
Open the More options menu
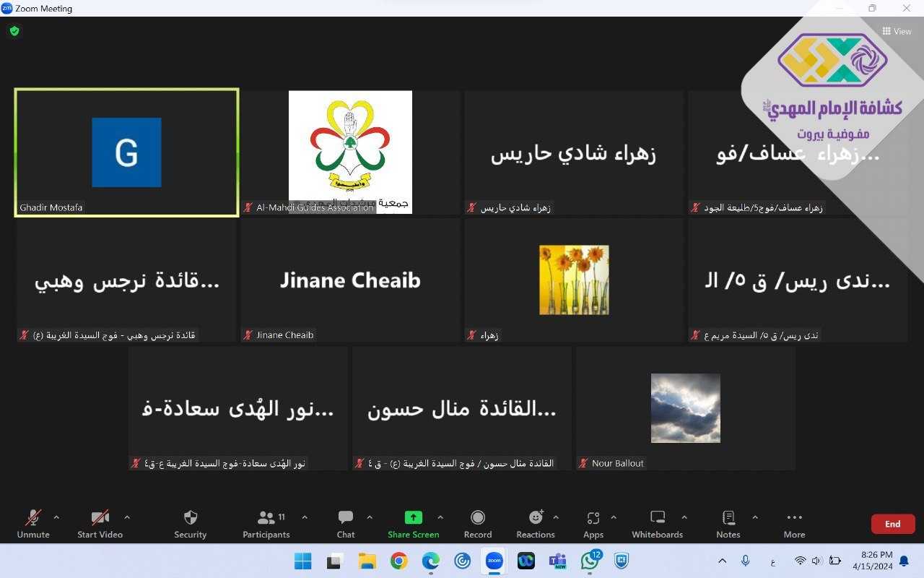794,518
